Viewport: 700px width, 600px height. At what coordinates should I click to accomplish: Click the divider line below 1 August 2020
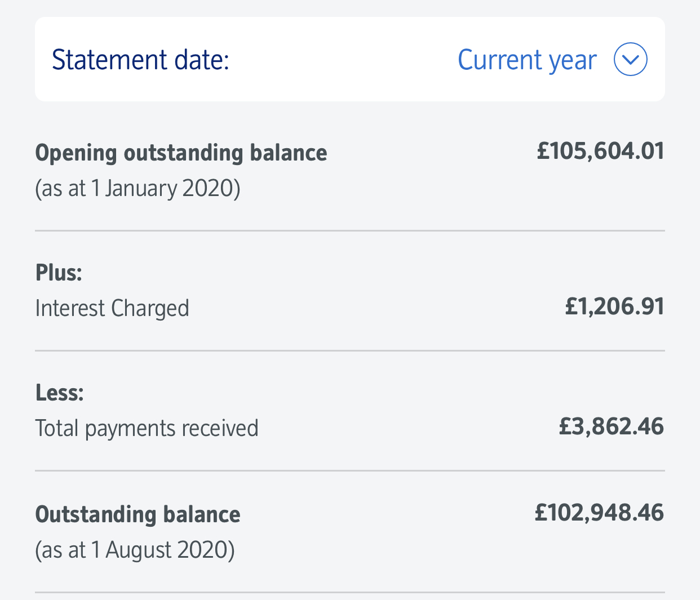click(349, 592)
